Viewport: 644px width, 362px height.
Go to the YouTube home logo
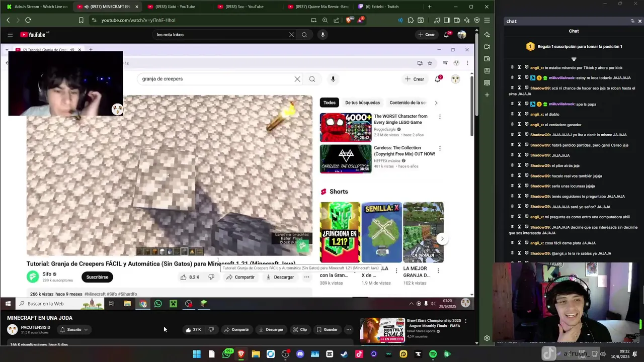coord(33,35)
